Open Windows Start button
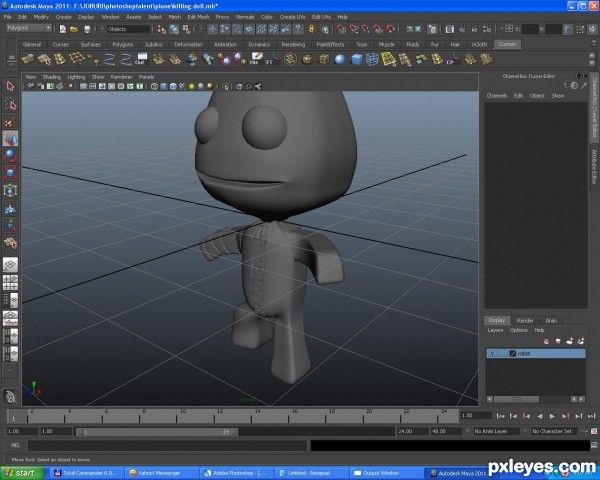This screenshot has width=600, height=480. (x=22, y=473)
